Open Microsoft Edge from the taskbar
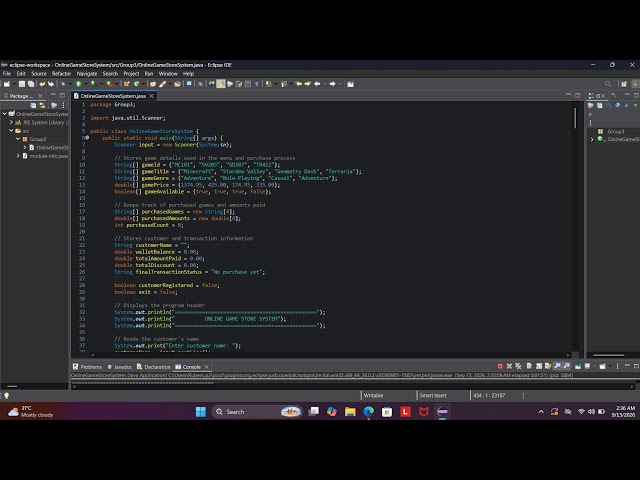640x480 pixels. tap(369, 412)
